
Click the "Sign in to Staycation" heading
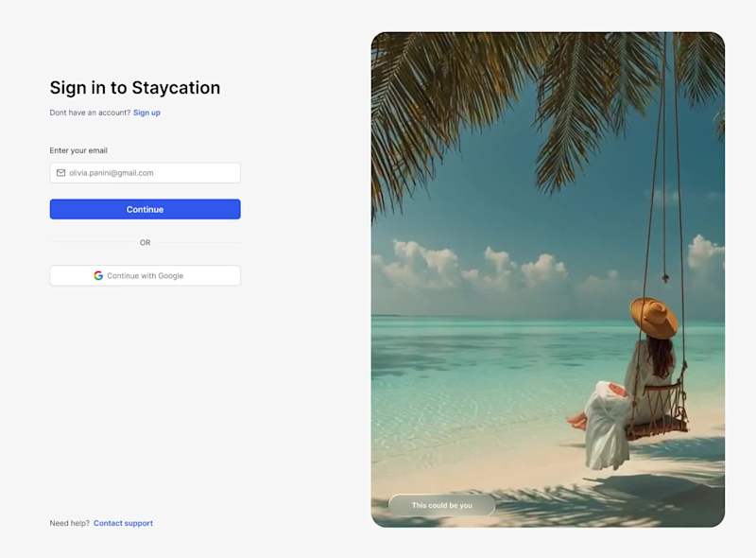135,88
